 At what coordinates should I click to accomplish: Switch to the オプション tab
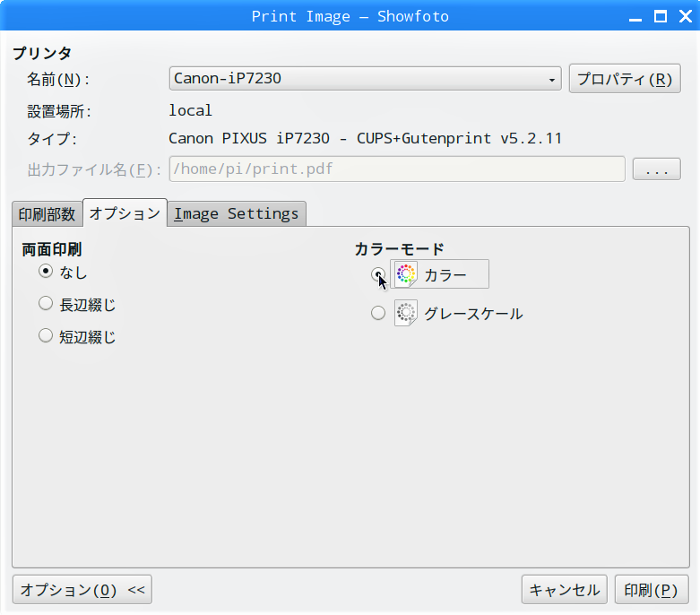pos(125,213)
